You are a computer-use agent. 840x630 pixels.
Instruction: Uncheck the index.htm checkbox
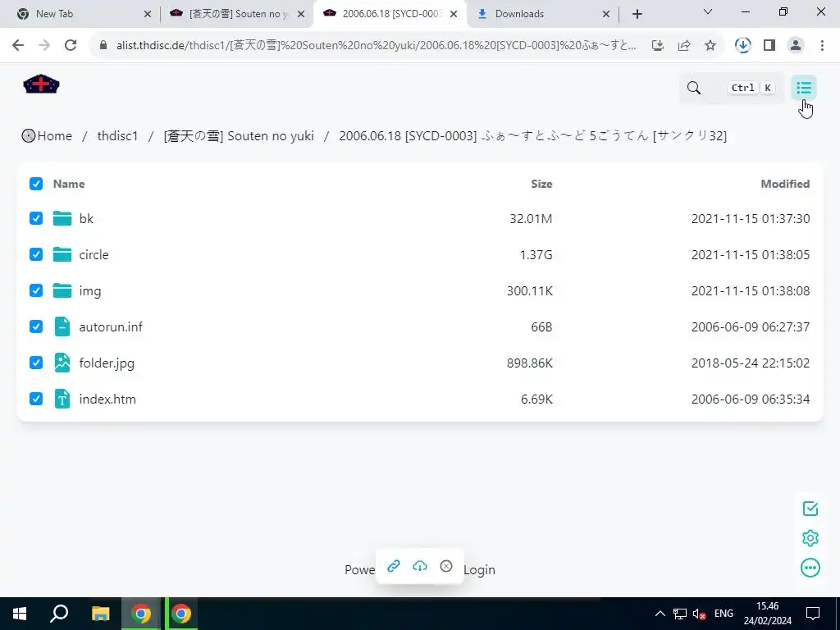36,399
